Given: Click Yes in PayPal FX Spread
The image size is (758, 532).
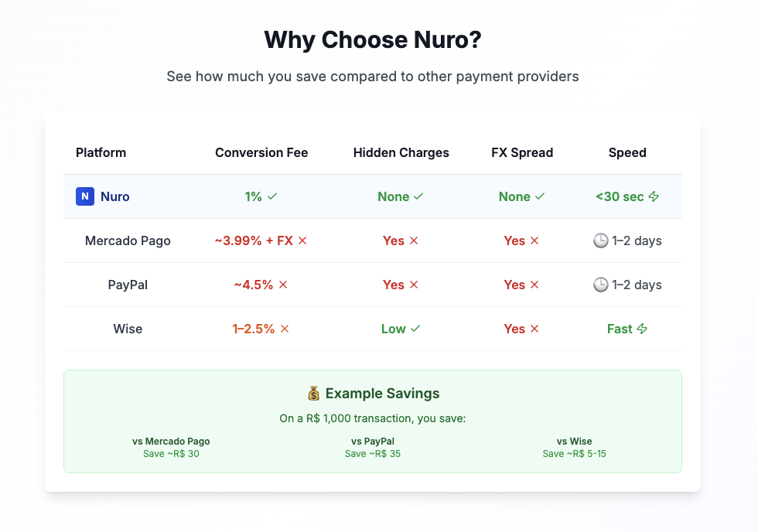Looking at the screenshot, I should point(514,284).
